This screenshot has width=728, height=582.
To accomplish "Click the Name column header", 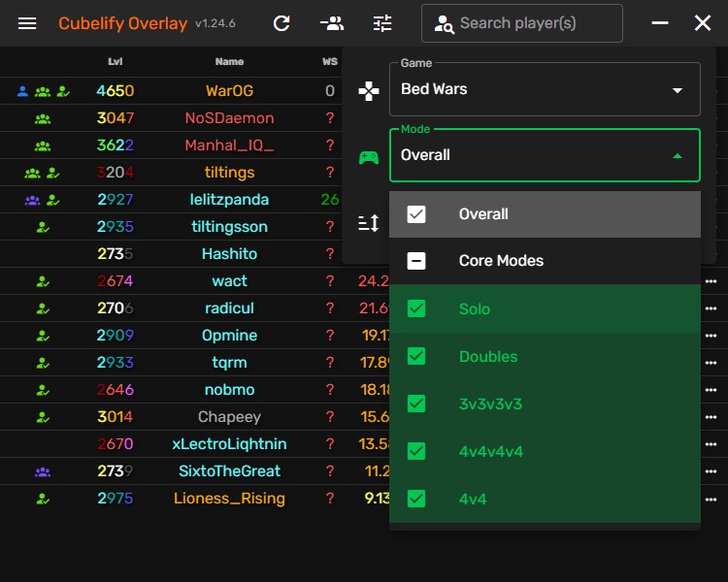I will [229, 62].
